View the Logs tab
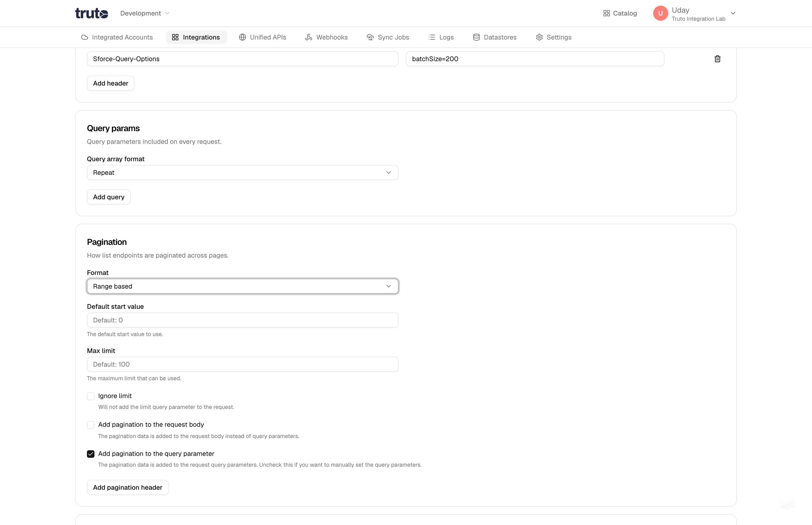 click(x=441, y=37)
